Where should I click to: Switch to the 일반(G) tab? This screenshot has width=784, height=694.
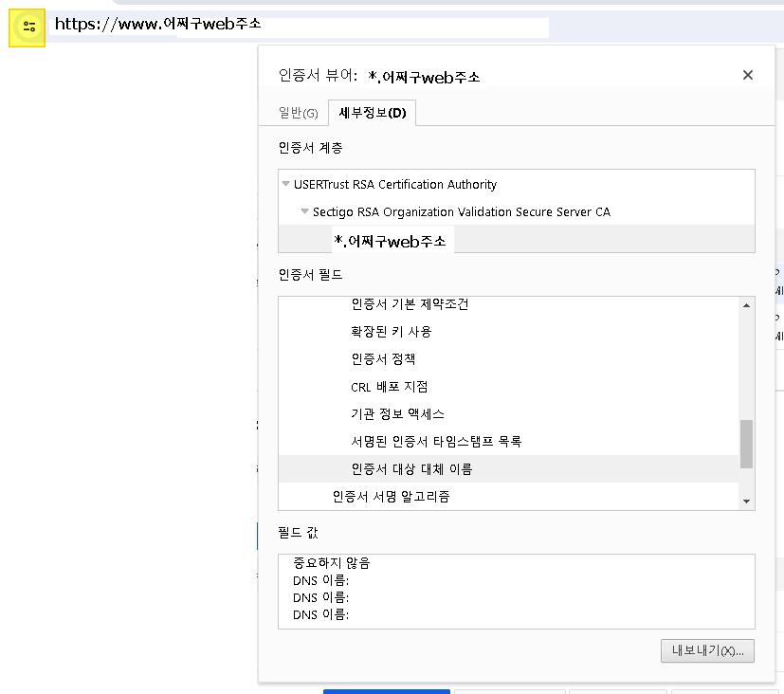pos(298,113)
